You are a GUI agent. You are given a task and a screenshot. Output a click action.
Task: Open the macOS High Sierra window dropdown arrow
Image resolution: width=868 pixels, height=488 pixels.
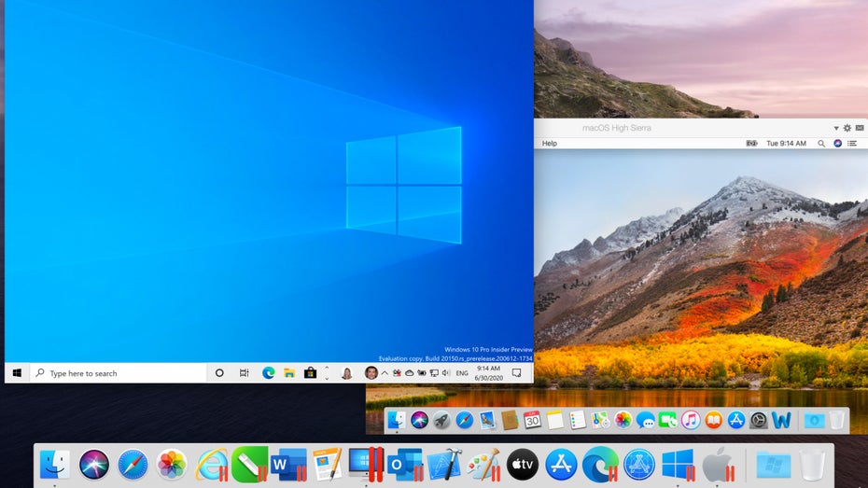coord(835,128)
